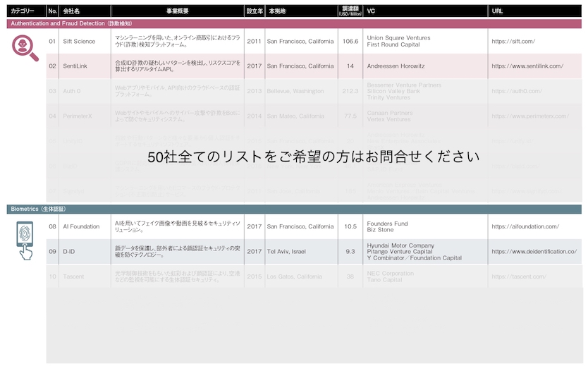Click founding year 2014 for PerimeterX
588x371 pixels.
(x=255, y=116)
